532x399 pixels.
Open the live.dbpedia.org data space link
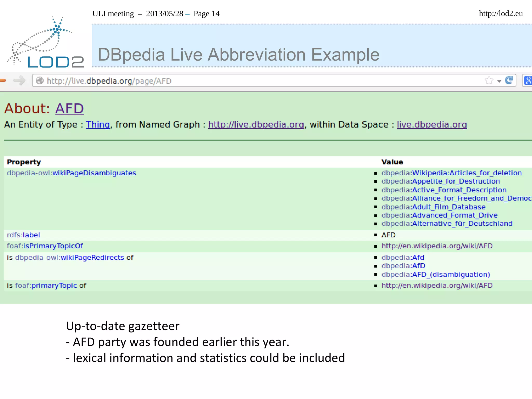(432, 125)
